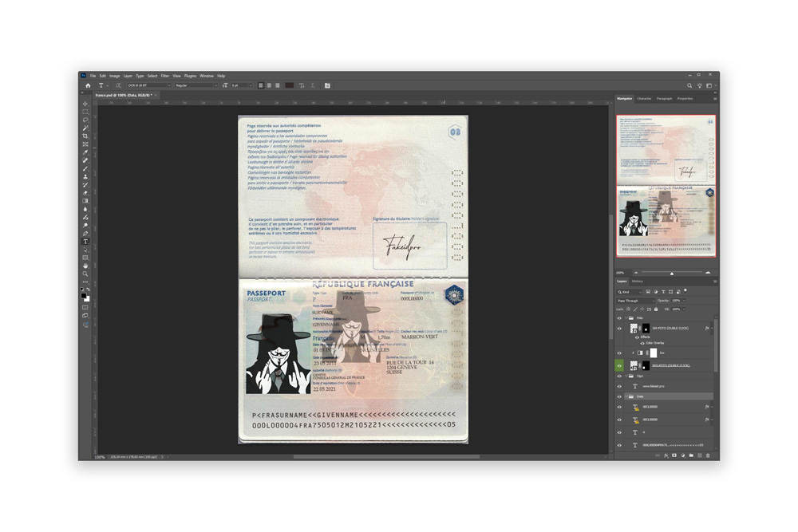Select the Horizontal Type tool
The image size is (798, 532).
click(83, 242)
